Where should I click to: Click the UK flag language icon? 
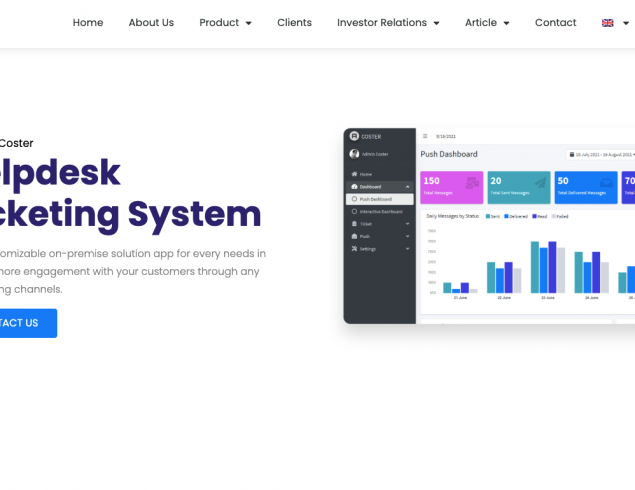click(607, 23)
